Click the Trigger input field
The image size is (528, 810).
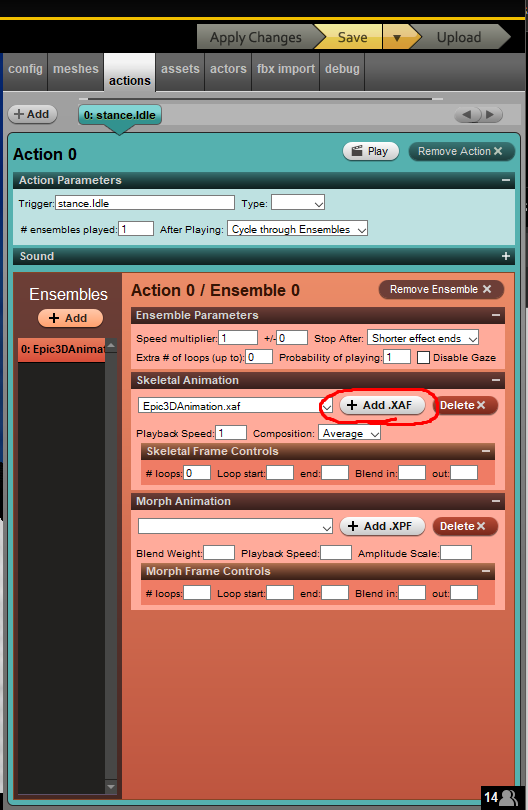(145, 203)
